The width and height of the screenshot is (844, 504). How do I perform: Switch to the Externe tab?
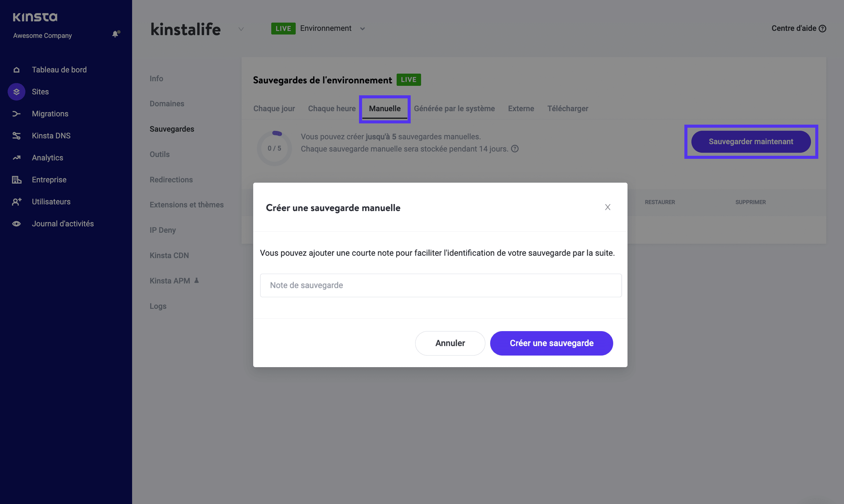click(521, 108)
